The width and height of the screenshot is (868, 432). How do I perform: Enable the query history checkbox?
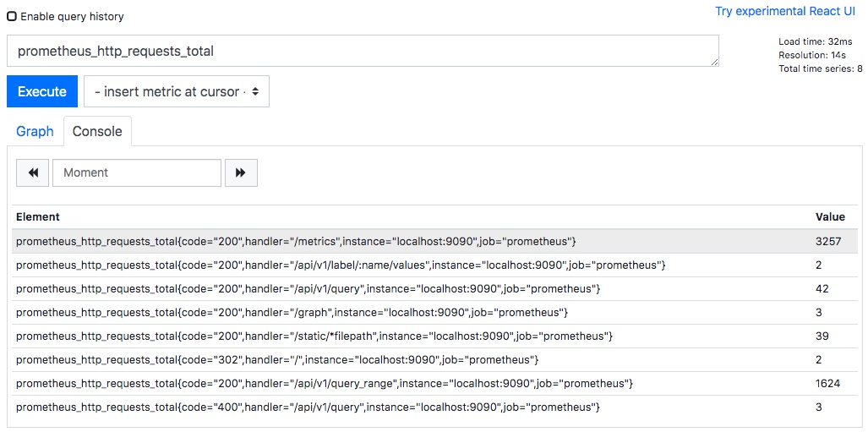pyautogui.click(x=12, y=16)
